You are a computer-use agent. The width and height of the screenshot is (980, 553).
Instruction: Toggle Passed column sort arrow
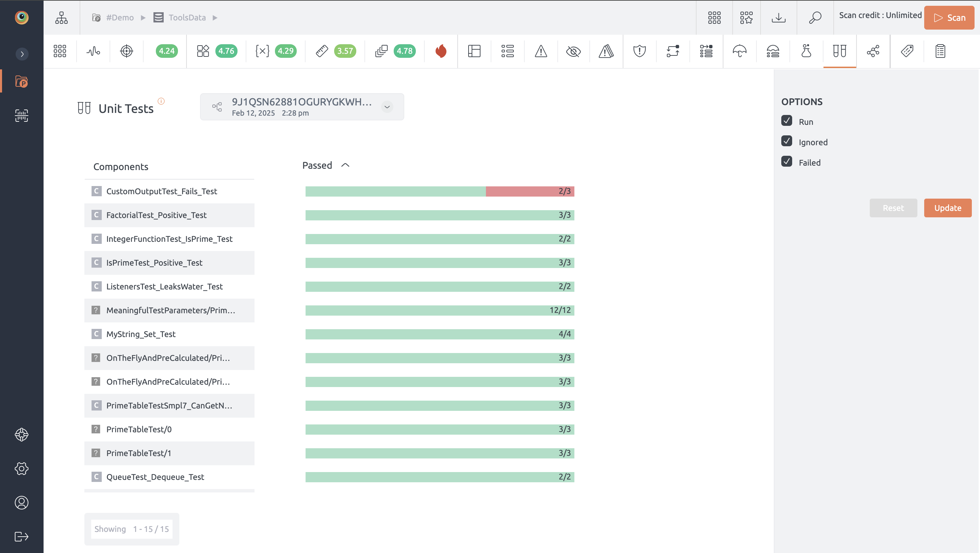pyautogui.click(x=345, y=165)
